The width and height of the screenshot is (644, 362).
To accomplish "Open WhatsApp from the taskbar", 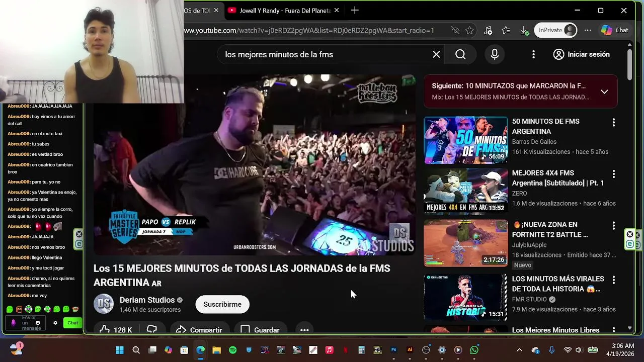I will click(474, 350).
